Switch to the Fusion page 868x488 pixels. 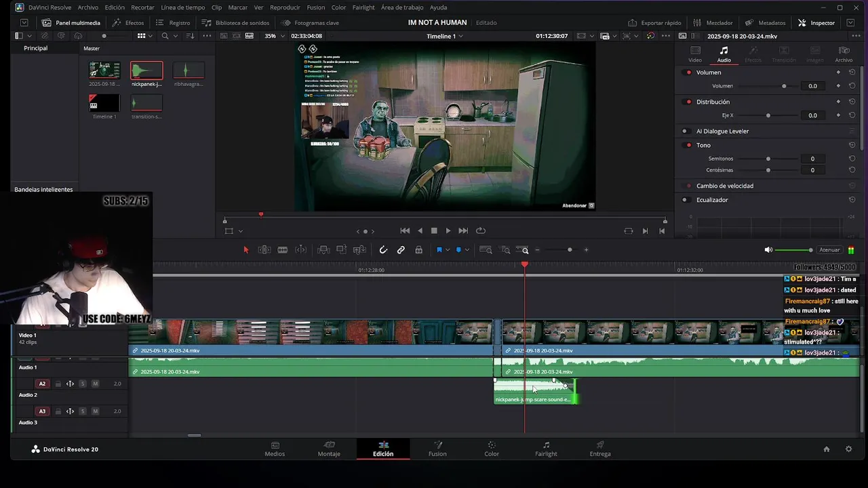click(437, 449)
